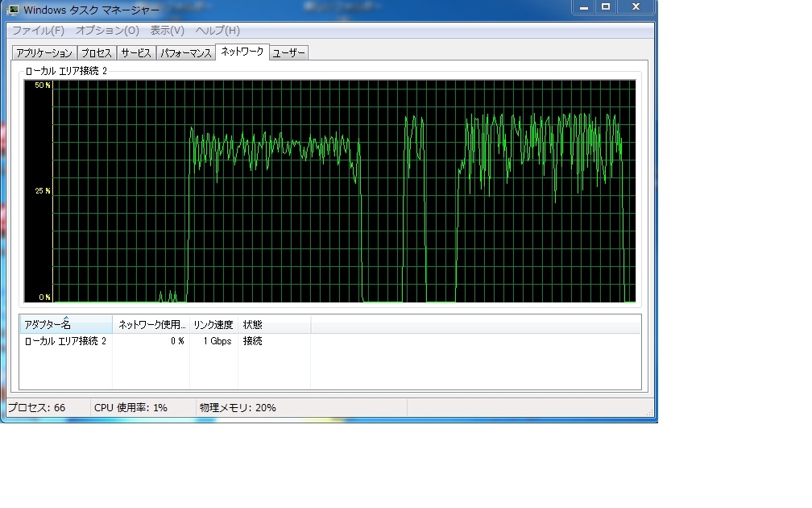Image resolution: width=812 pixels, height=508 pixels.
Task: Switch to the ユーザー tab
Action: point(288,53)
